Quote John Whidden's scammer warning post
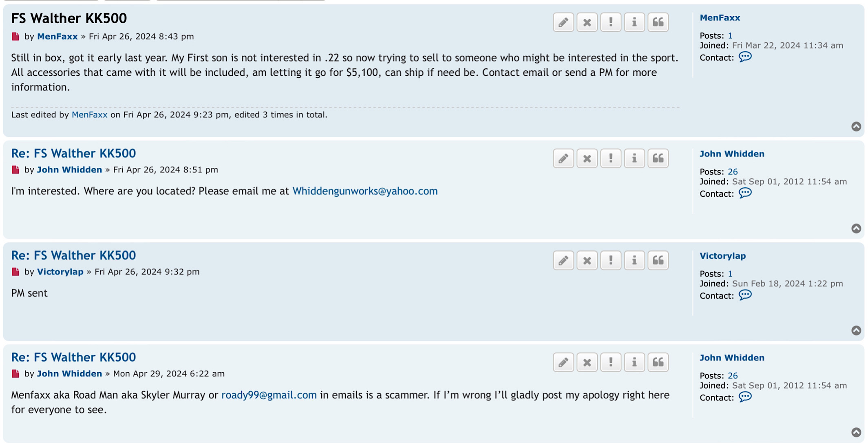 (x=658, y=362)
